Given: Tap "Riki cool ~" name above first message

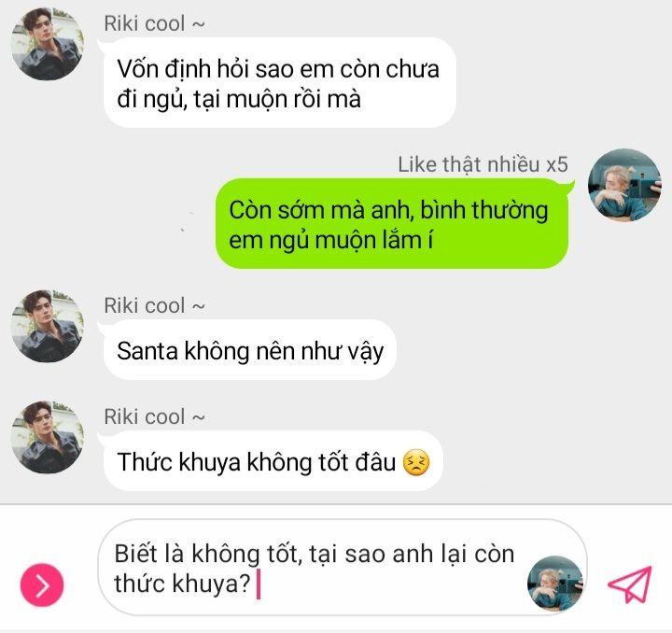Looking at the screenshot, I should [x=154, y=23].
